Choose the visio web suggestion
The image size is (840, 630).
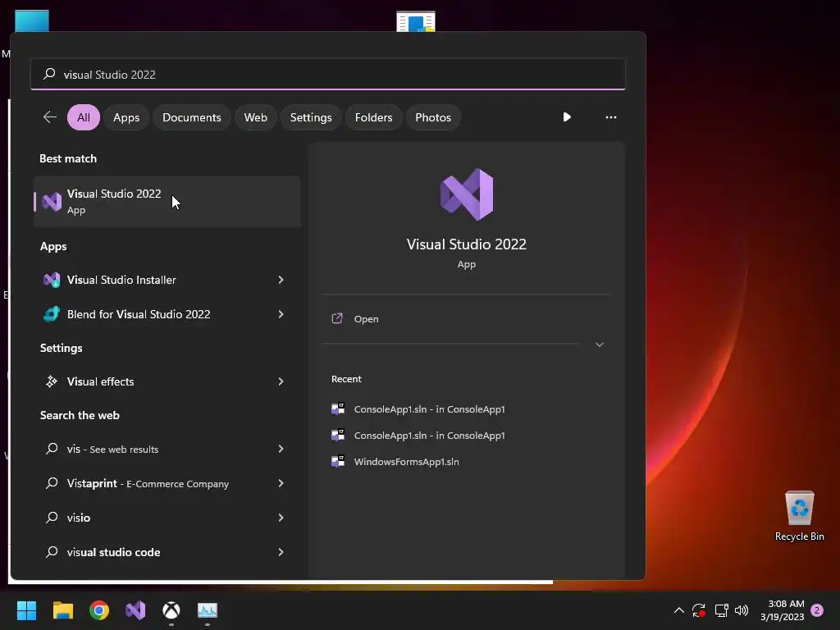click(167, 518)
